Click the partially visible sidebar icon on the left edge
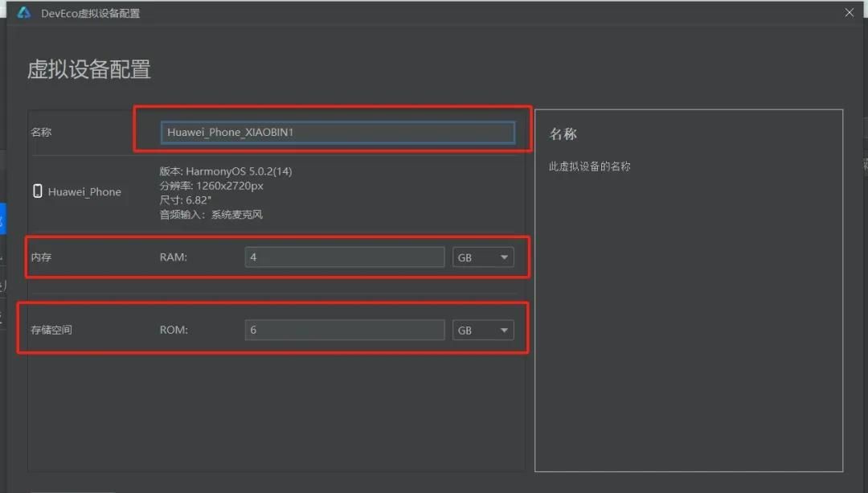Screen dimensions: 868x493 tap(2, 286)
